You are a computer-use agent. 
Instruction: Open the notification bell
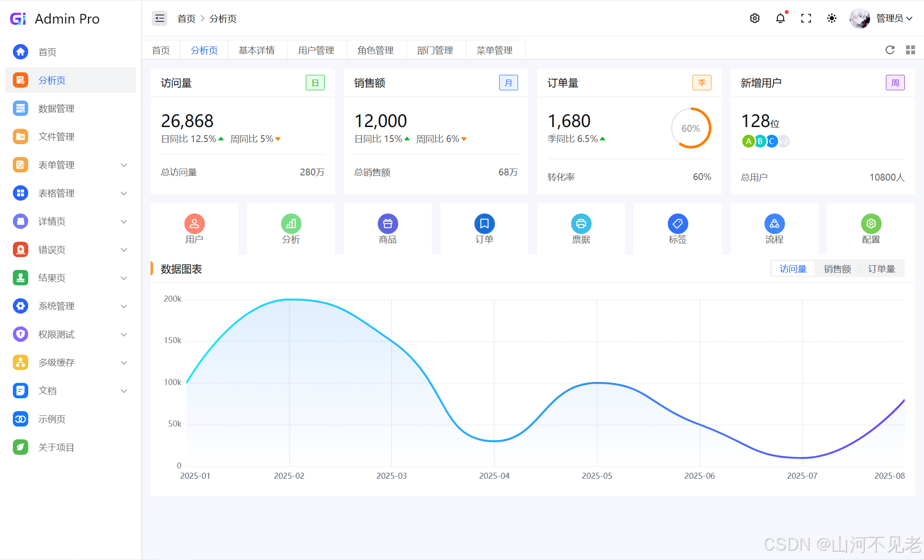(780, 18)
